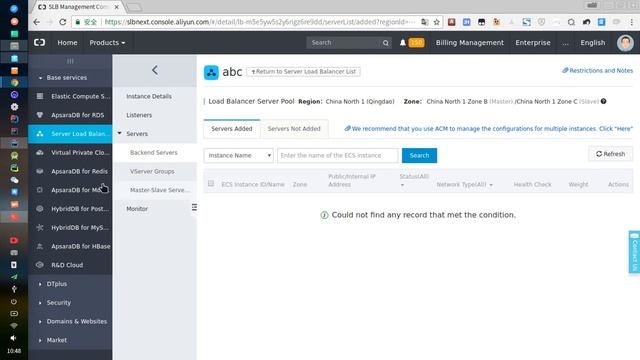The height and width of the screenshot is (360, 640).
Task: Open Listeners menu item
Action: (x=139, y=115)
